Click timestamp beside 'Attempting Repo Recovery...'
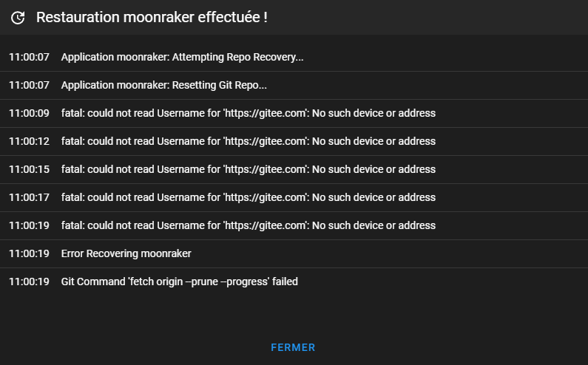588x365 pixels. click(29, 57)
